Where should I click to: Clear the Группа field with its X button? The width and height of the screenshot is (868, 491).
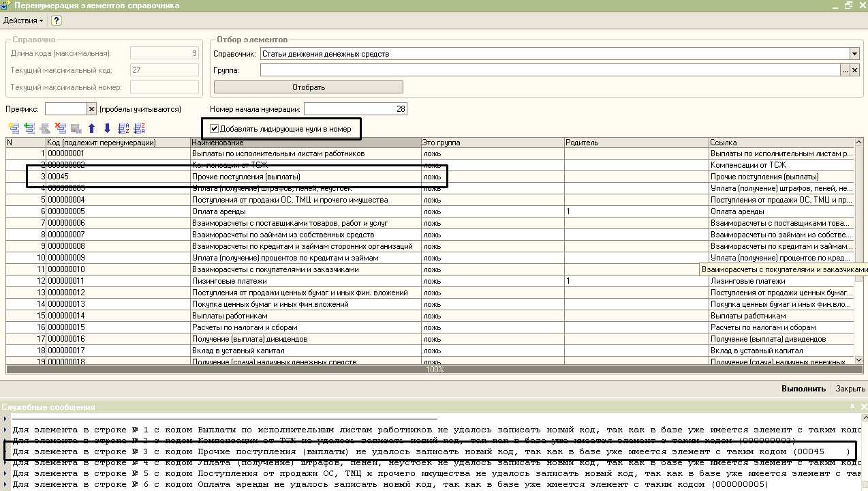tap(854, 70)
